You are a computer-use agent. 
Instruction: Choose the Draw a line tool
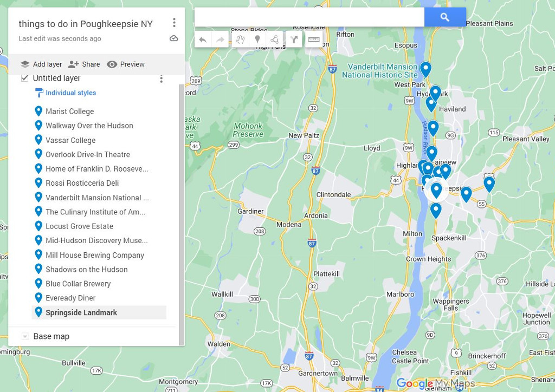point(274,39)
